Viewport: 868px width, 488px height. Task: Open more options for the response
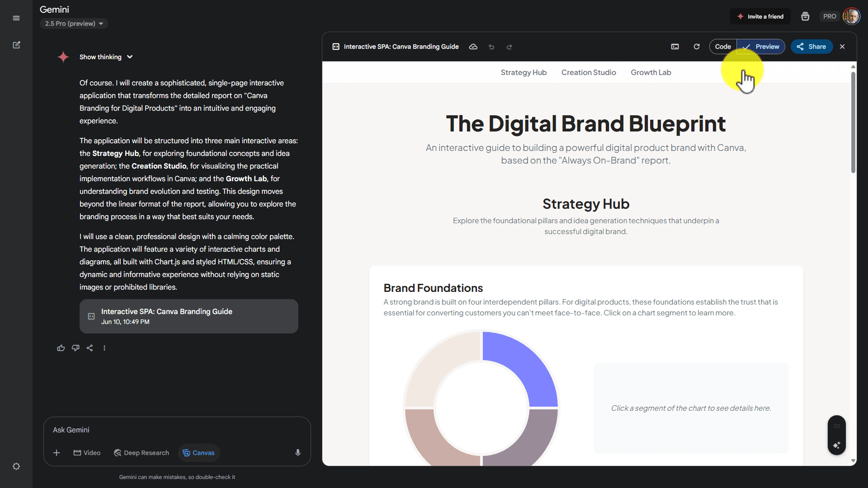[x=104, y=348]
